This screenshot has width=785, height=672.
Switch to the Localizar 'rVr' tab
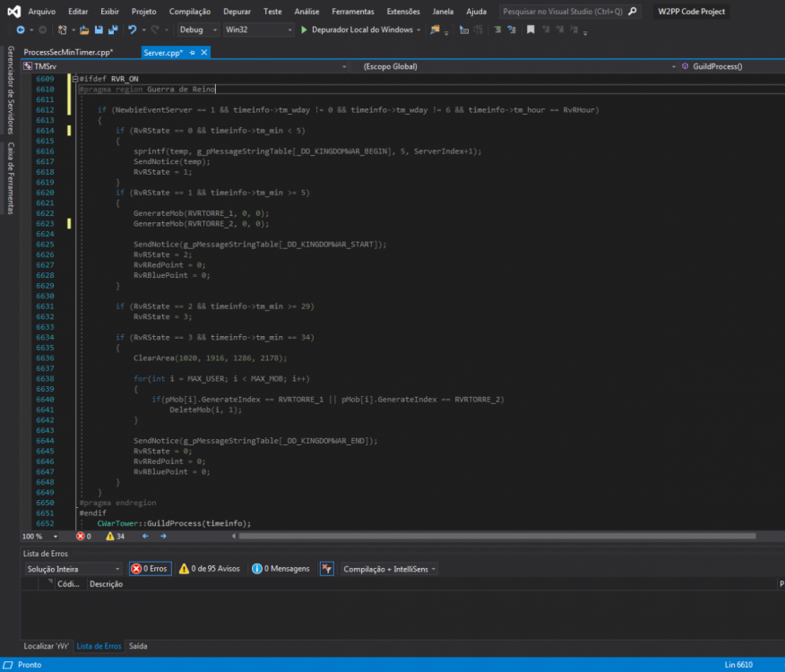pyautogui.click(x=46, y=646)
